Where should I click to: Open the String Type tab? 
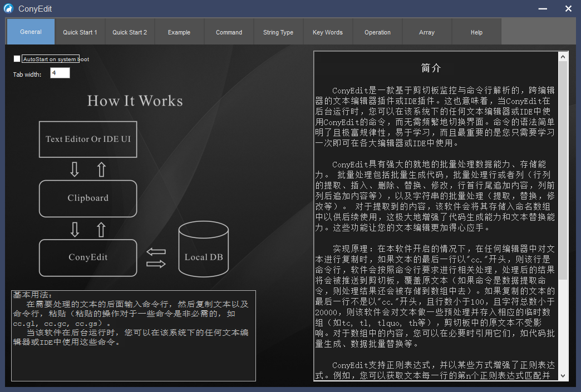pyautogui.click(x=278, y=32)
